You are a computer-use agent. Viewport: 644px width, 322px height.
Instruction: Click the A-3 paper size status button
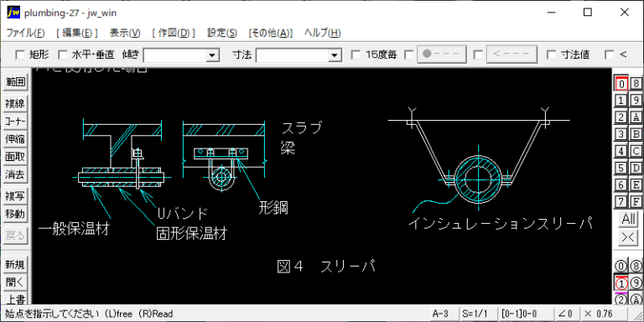click(444, 314)
